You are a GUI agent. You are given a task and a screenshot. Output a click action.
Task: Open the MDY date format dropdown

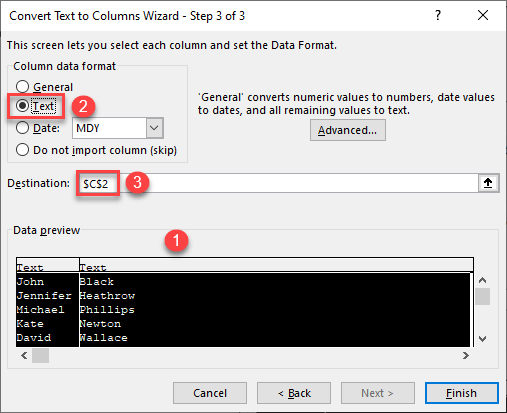[154, 128]
